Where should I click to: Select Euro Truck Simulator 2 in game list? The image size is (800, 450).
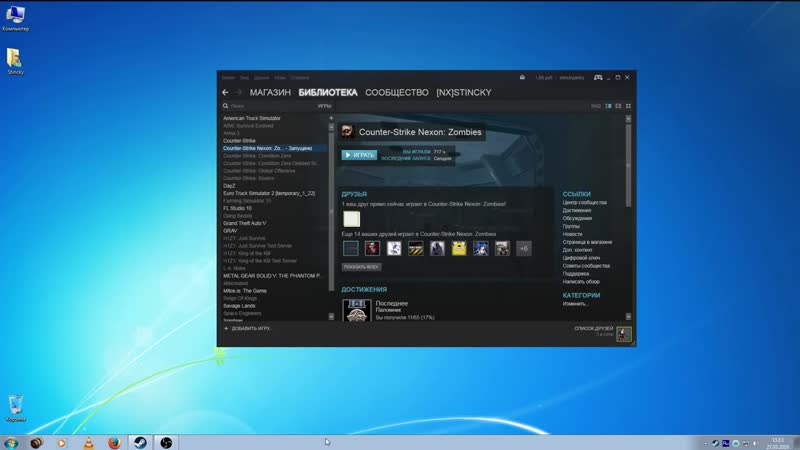269,193
